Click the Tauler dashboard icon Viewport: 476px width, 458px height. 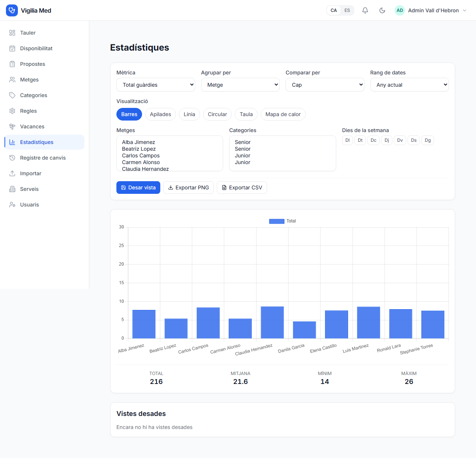(x=12, y=33)
